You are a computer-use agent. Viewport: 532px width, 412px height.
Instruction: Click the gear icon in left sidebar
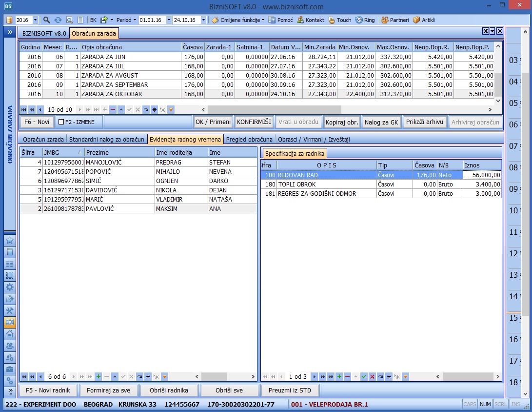10,287
